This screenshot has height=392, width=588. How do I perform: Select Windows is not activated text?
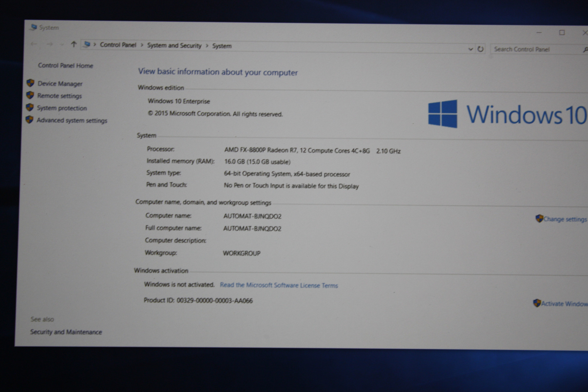[179, 285]
